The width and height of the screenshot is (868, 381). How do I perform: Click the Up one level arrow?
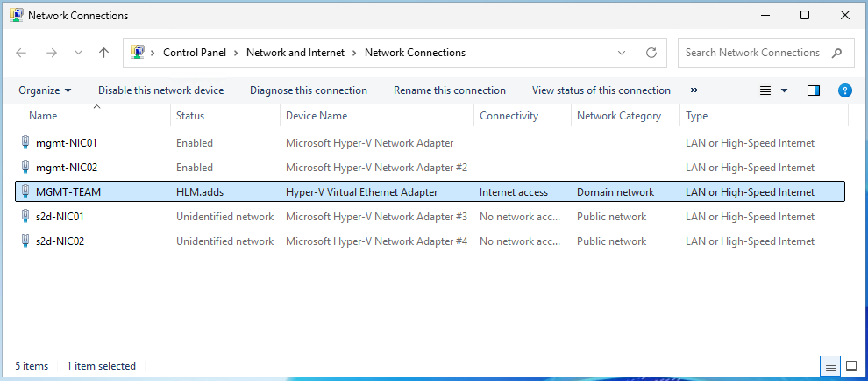[x=103, y=53]
